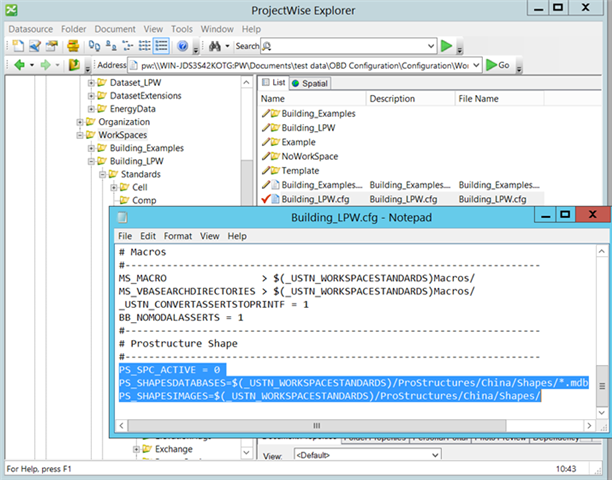Viewport: 612px width, 480px height.
Task: Open the View Default dropdown
Action: click(x=436, y=455)
